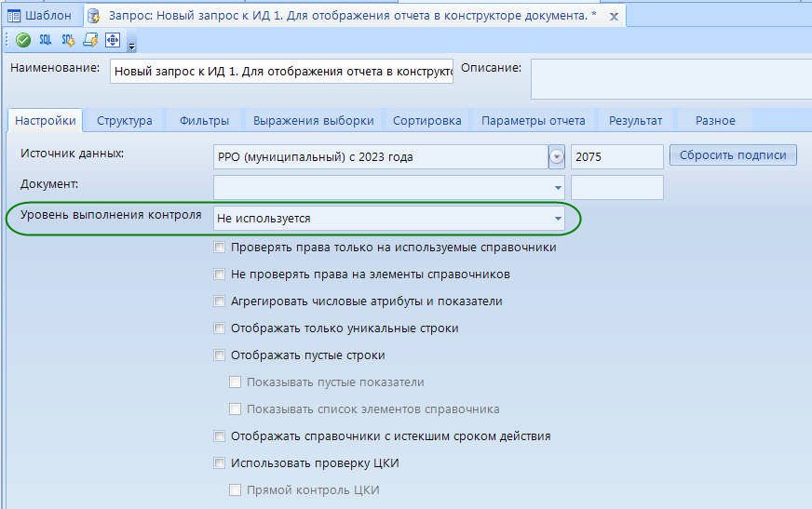Click the green checkmark toolbar icon

[x=23, y=40]
